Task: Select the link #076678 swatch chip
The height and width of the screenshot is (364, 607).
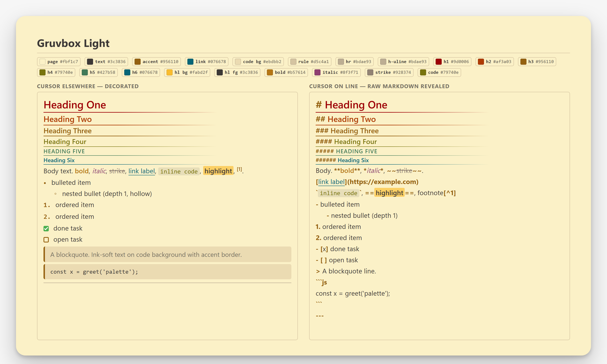Action: pos(207,61)
